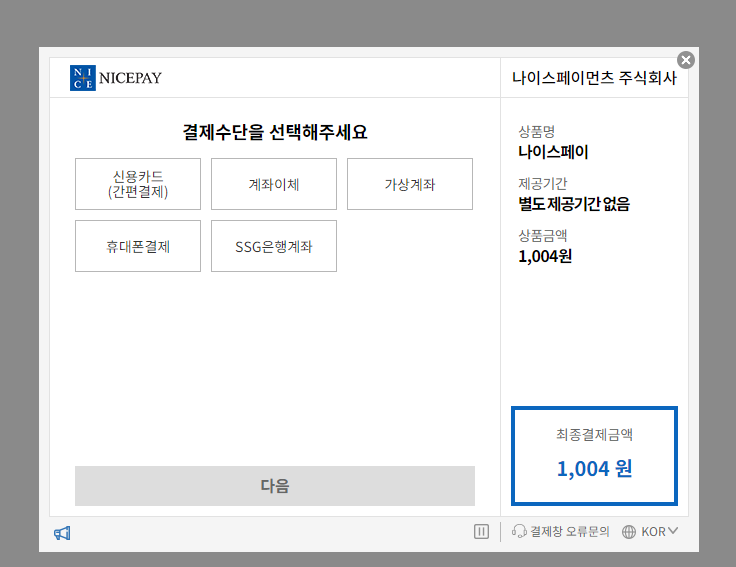Choose SSG은행계좌 payment method
The image size is (736, 567).
pos(274,246)
